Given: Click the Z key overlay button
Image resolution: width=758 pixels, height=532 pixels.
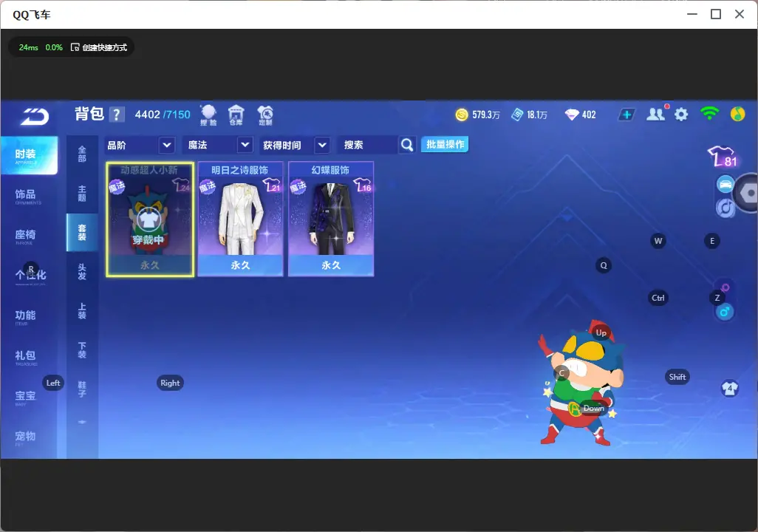Looking at the screenshot, I should tap(717, 298).
